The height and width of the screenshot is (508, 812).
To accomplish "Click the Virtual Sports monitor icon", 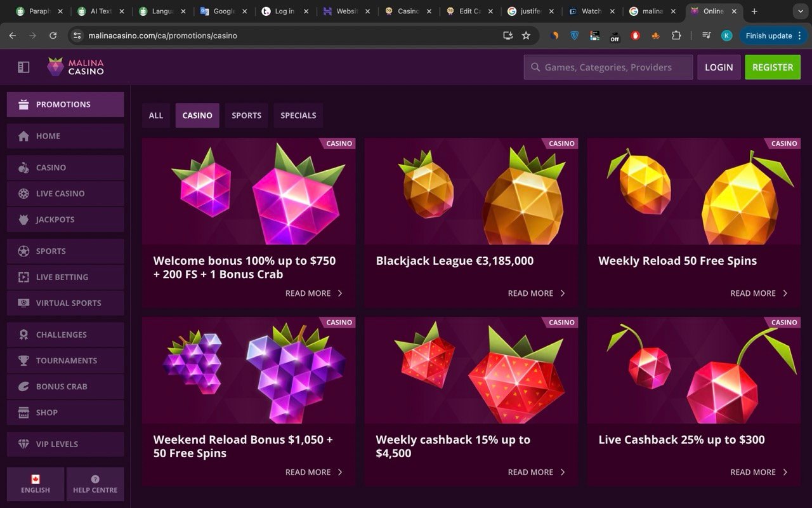I will pyautogui.click(x=23, y=304).
